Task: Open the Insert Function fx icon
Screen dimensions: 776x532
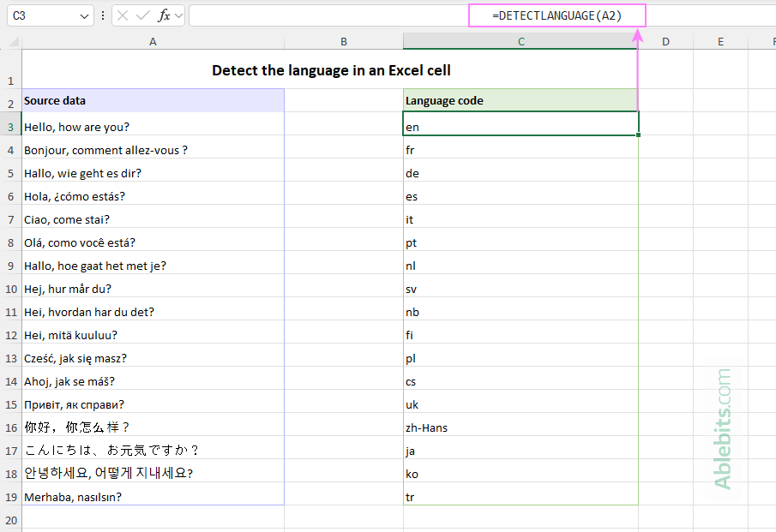Action: (164, 15)
